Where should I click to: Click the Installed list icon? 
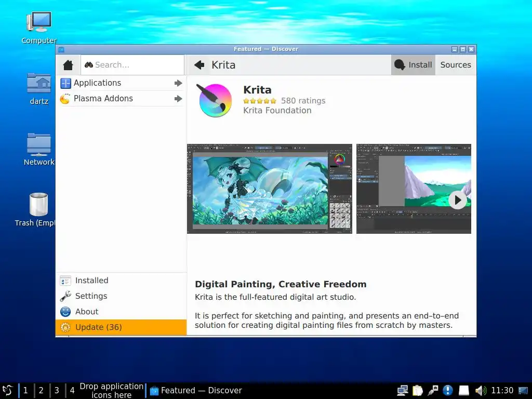point(65,281)
